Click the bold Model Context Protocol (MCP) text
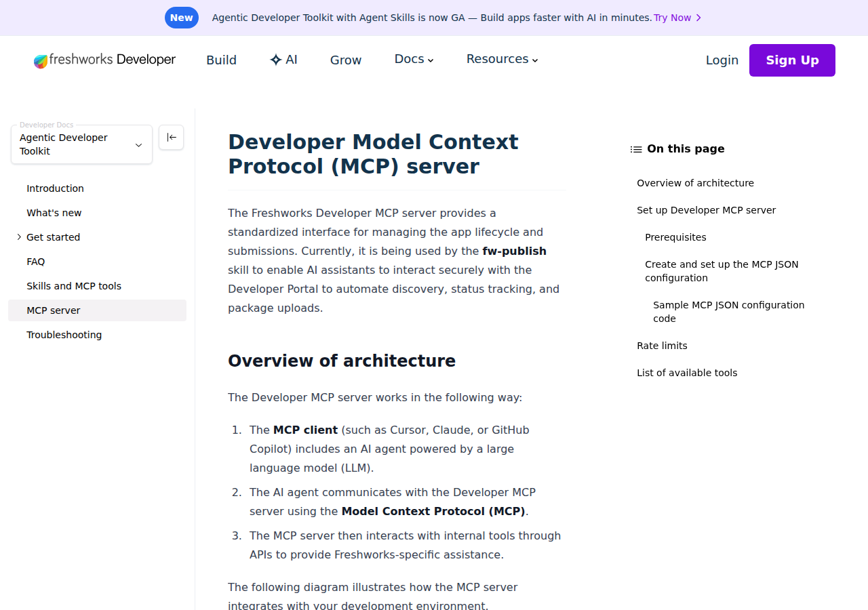Viewport: 868px width, 610px height. [433, 511]
